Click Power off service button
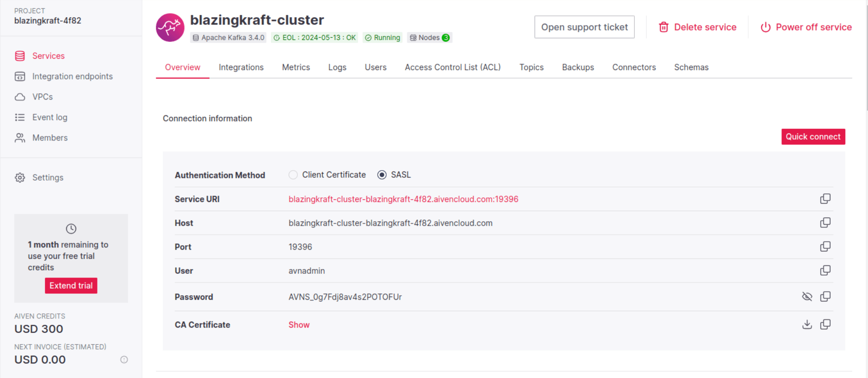The image size is (868, 378). tap(806, 27)
